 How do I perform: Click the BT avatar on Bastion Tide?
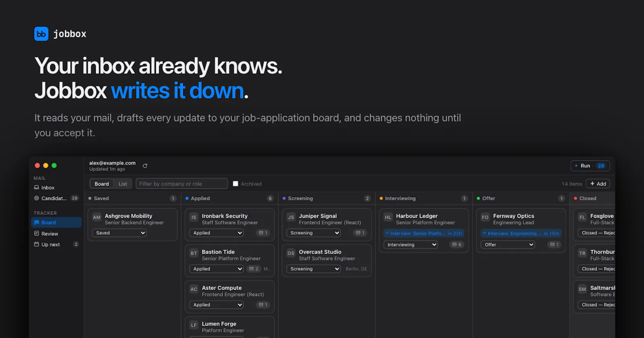[x=194, y=253]
